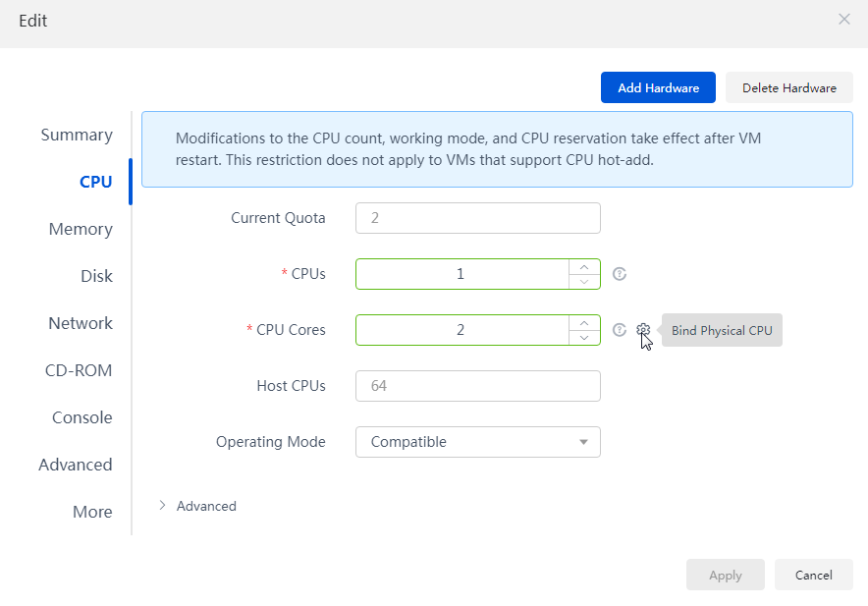Increase the CPUs value with up arrow
Screen dimensions: 868x606
(x=584, y=267)
